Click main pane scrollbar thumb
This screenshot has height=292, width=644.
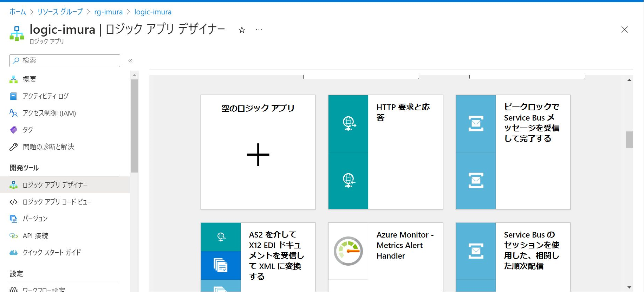pos(629,140)
